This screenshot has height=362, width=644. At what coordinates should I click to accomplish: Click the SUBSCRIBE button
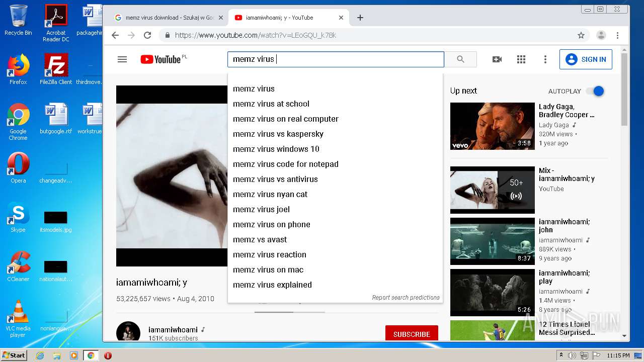(x=412, y=334)
